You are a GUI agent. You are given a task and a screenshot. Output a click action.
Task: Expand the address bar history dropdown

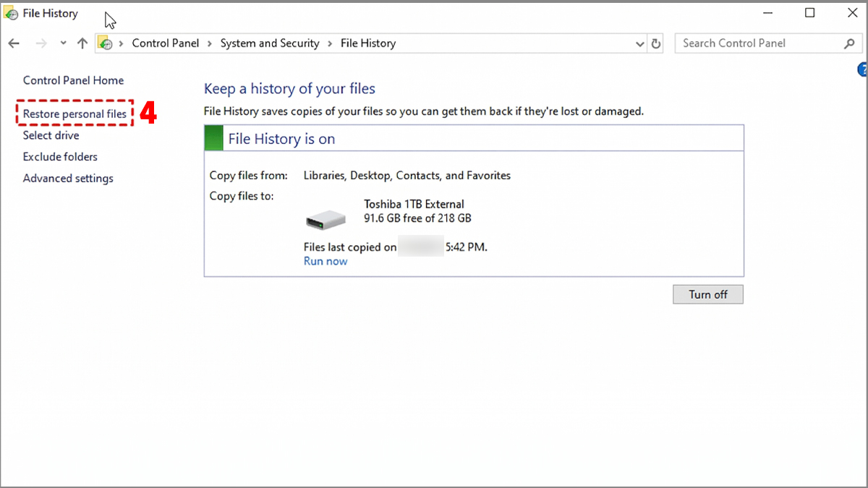click(639, 43)
